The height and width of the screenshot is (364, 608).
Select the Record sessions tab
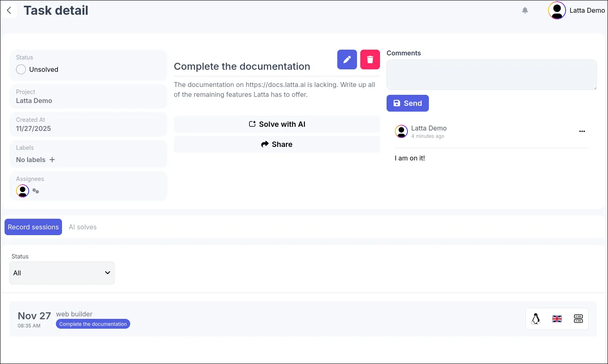(33, 227)
